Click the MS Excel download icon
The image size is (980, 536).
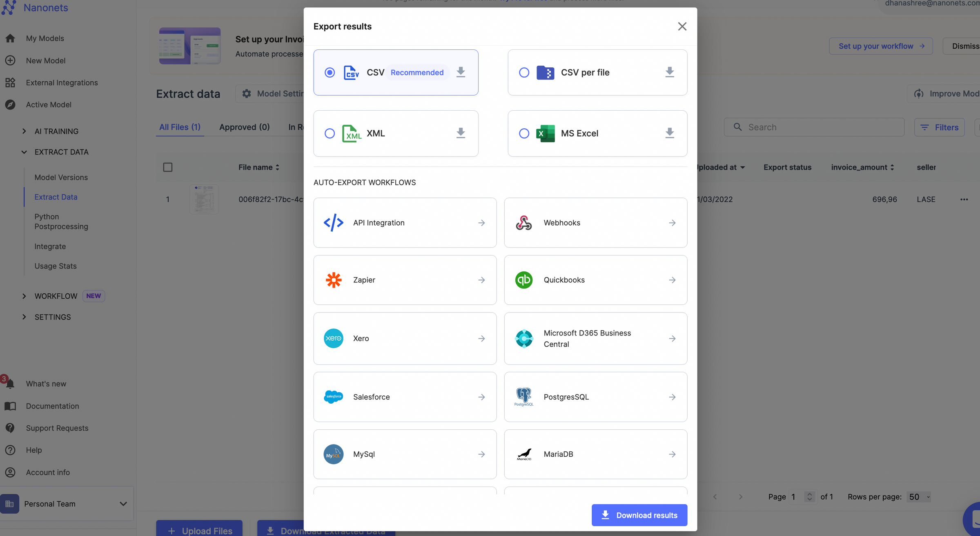[669, 133]
